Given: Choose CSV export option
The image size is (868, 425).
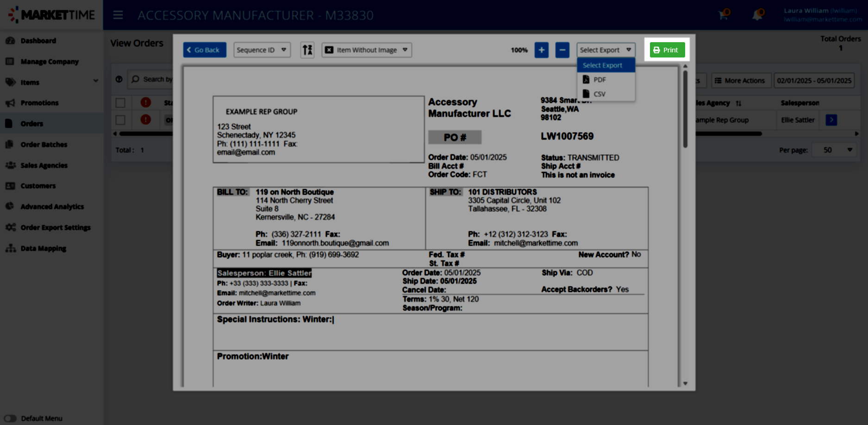Looking at the screenshot, I should point(606,94).
